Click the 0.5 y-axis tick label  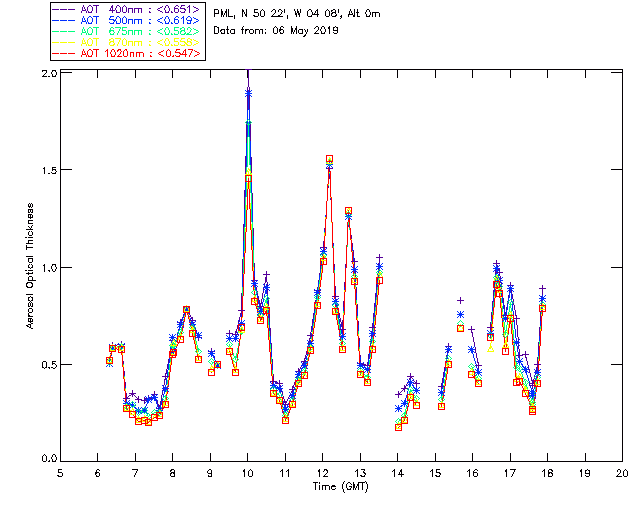point(49,365)
